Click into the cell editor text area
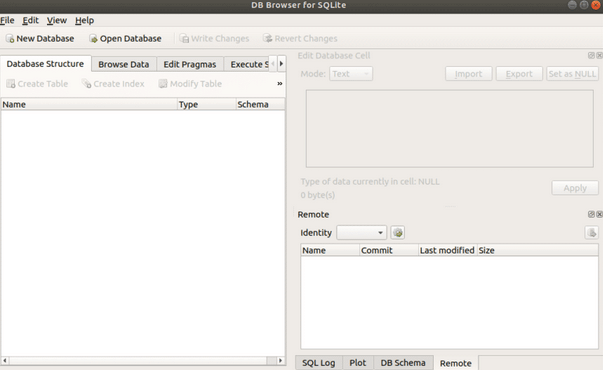The width and height of the screenshot is (603, 370). coord(450,128)
